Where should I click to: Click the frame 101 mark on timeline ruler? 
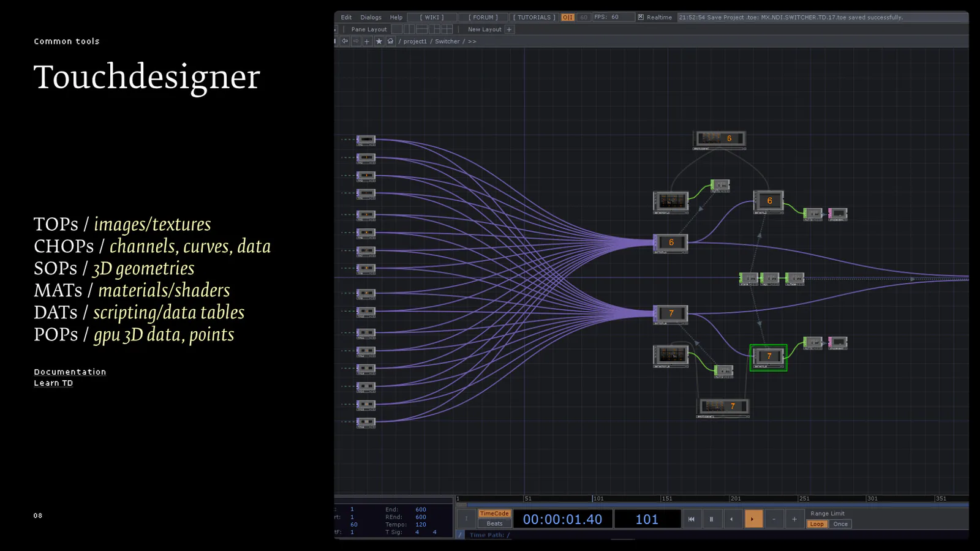pyautogui.click(x=597, y=498)
